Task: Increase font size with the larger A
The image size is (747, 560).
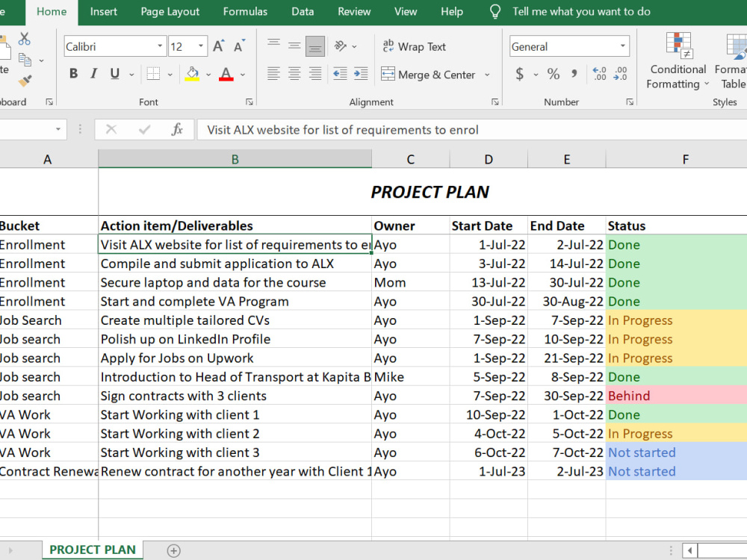Action: point(219,46)
